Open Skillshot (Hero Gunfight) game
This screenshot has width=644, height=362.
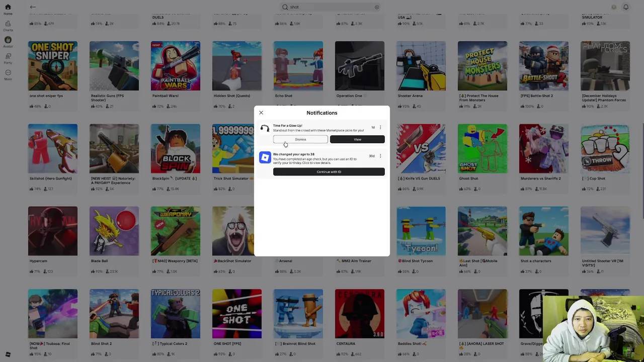[x=53, y=148]
